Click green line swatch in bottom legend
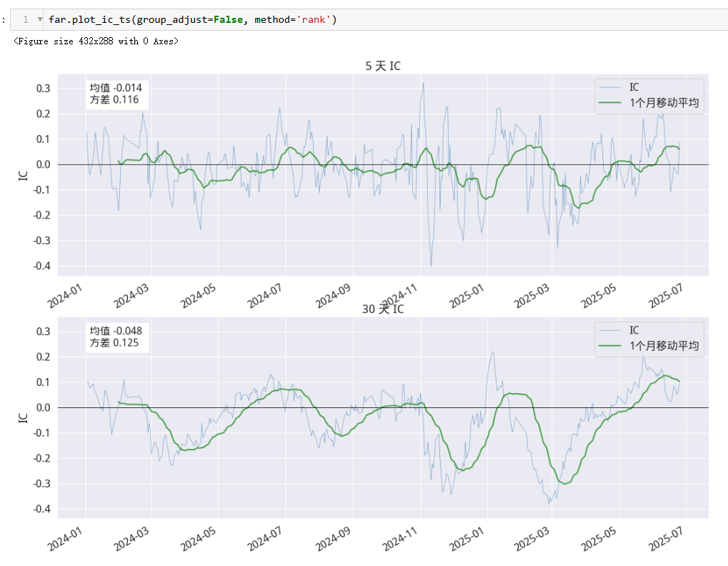 (610, 346)
